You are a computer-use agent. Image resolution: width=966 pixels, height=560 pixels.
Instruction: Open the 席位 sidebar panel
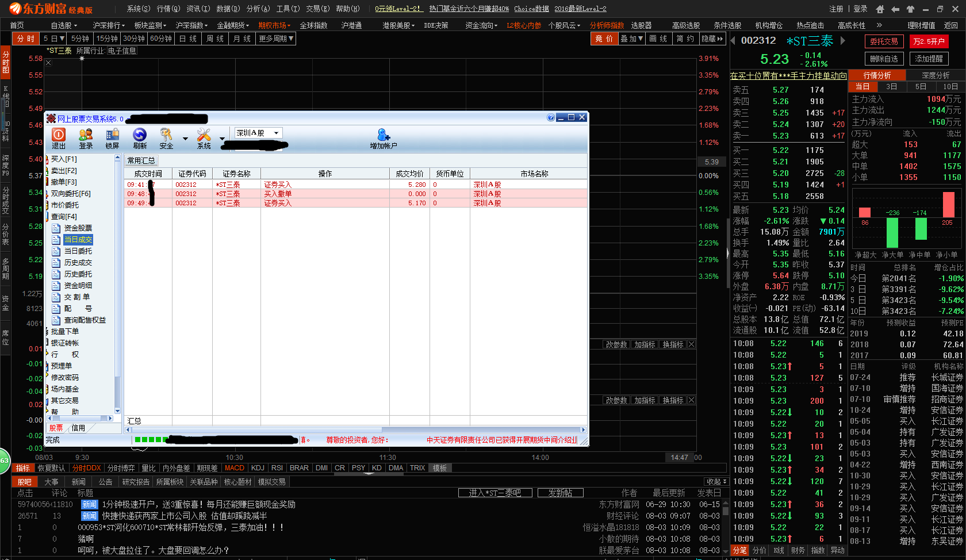tap(6, 337)
